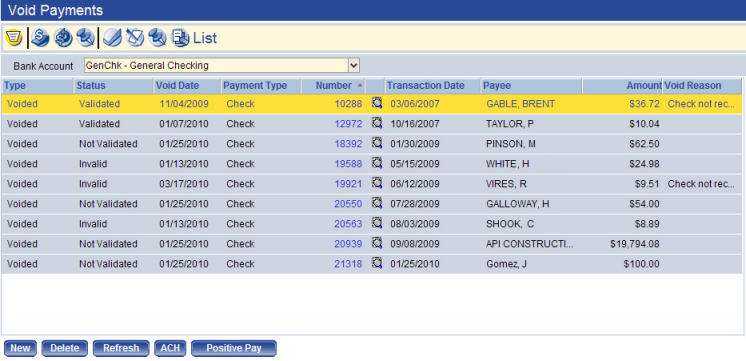
Task: Click void date 11/04/2009 cell
Action: (x=184, y=104)
